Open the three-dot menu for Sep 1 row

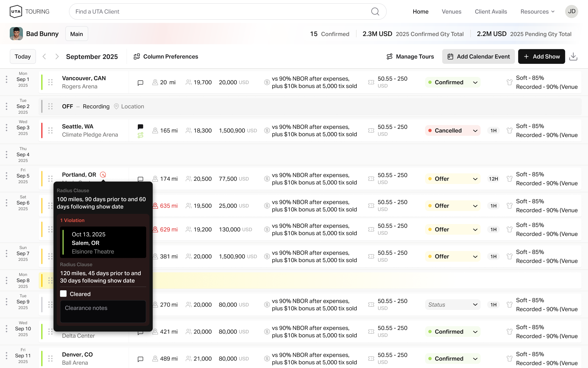click(7, 79)
